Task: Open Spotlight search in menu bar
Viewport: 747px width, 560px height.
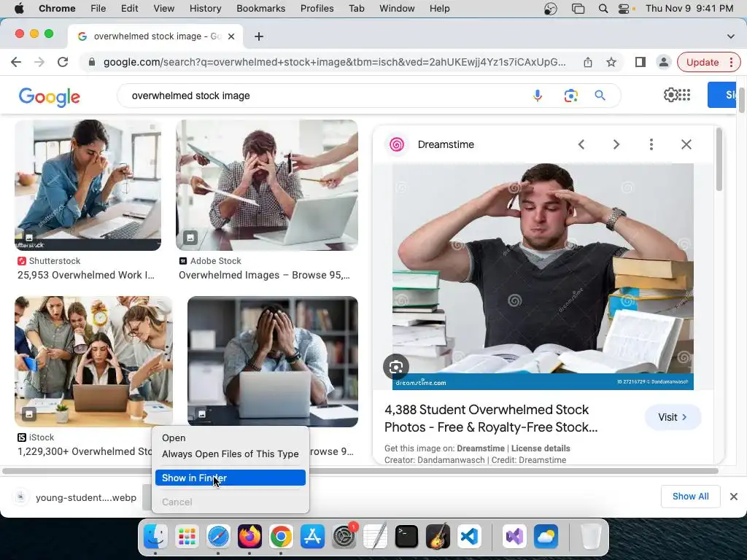Action: [x=603, y=9]
